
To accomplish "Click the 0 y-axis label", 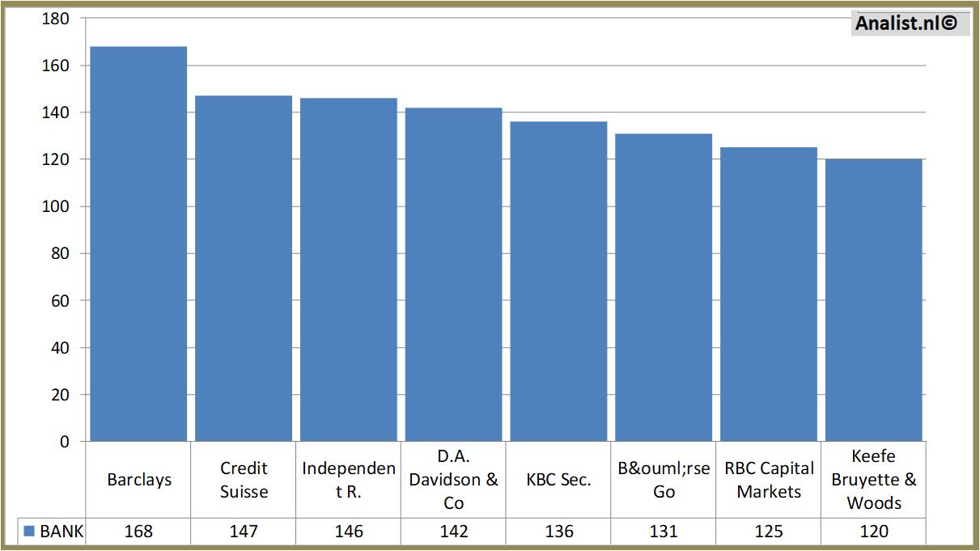I will tap(65, 442).
